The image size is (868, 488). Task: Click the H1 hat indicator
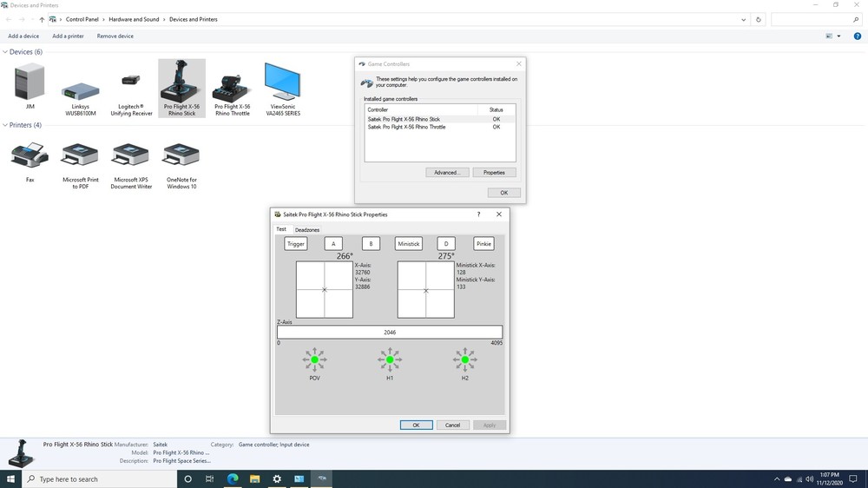coord(390,360)
